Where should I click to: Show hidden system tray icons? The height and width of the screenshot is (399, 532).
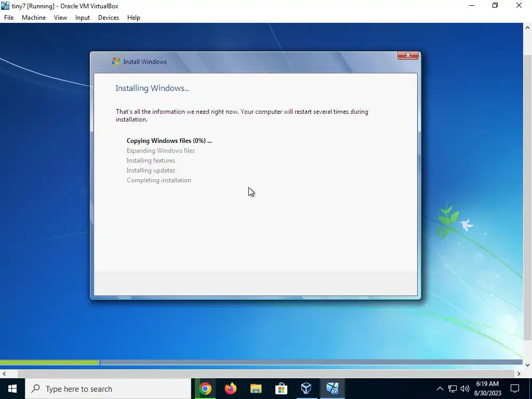440,389
